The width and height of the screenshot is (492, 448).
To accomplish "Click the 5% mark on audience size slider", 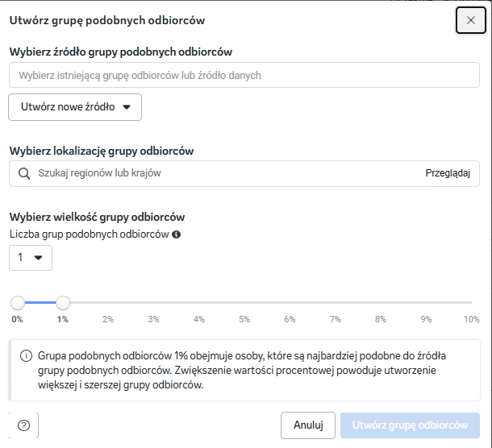I will pos(244,319).
